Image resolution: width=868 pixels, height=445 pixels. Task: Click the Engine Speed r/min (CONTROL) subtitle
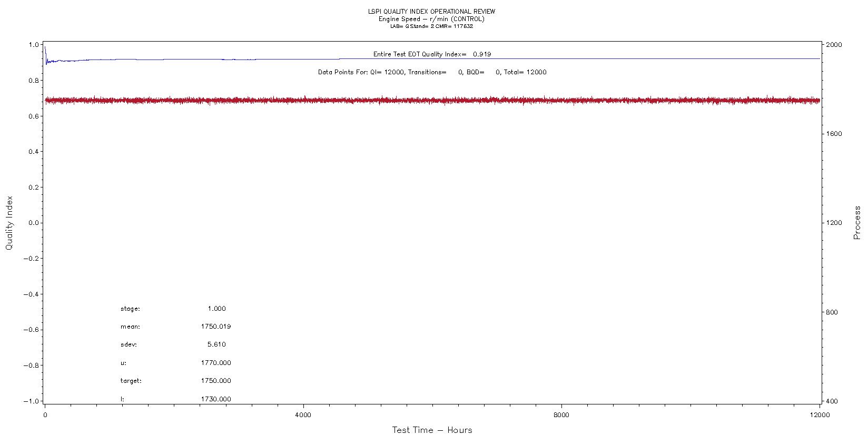click(431, 19)
